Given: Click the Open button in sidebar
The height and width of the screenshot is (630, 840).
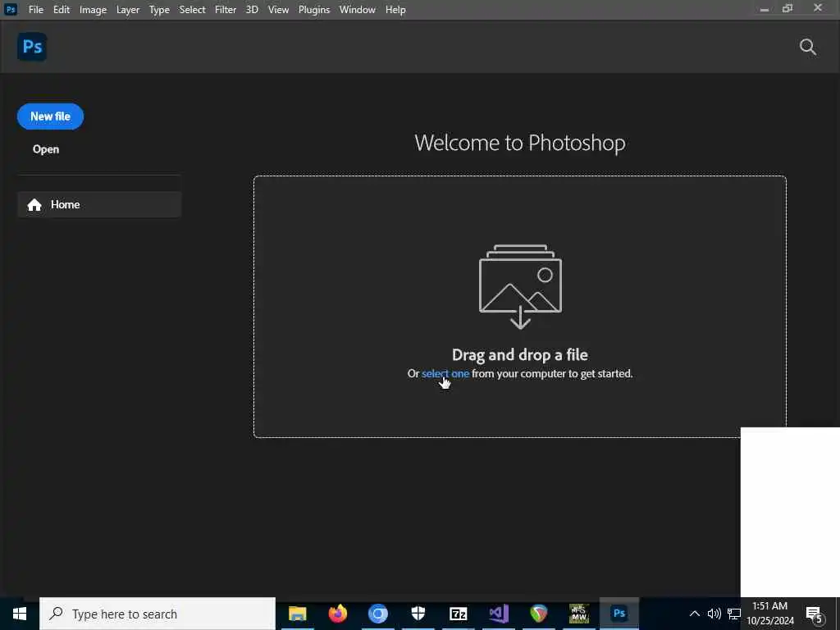Looking at the screenshot, I should click(46, 149).
